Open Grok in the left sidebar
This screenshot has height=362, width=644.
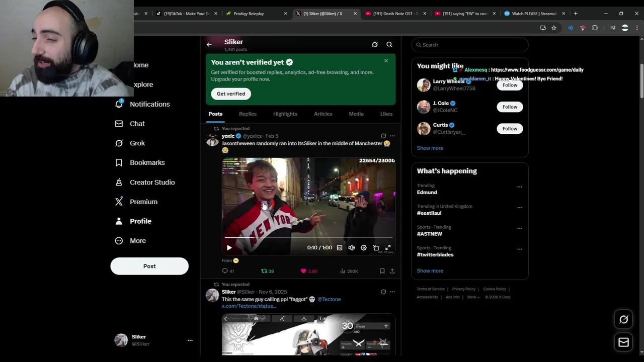click(130, 143)
